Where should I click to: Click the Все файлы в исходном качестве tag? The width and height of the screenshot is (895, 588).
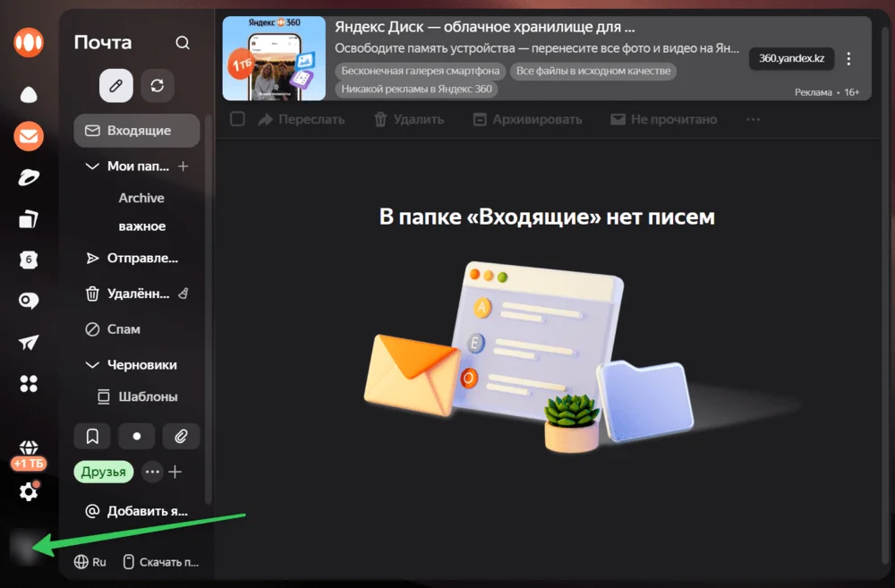tap(593, 71)
